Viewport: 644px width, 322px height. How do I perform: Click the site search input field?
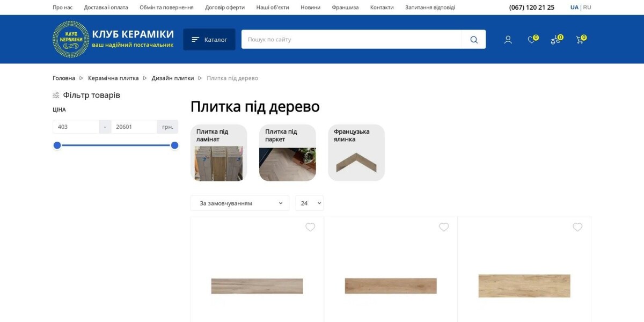coord(352,39)
